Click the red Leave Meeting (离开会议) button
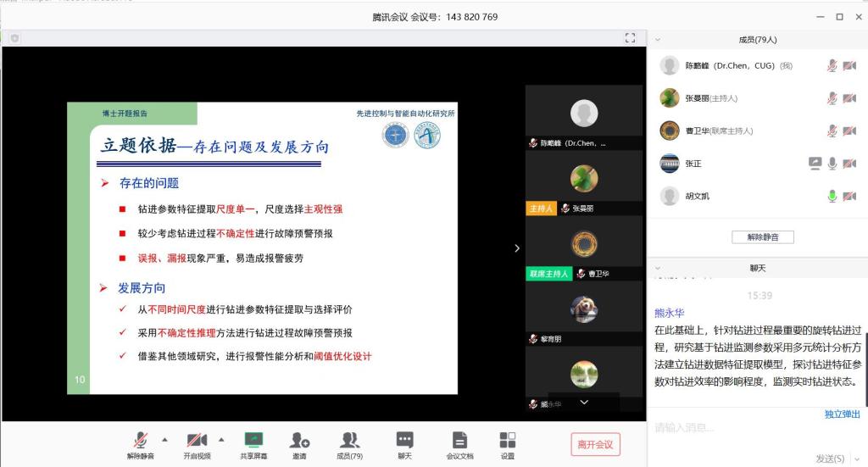 click(x=595, y=444)
